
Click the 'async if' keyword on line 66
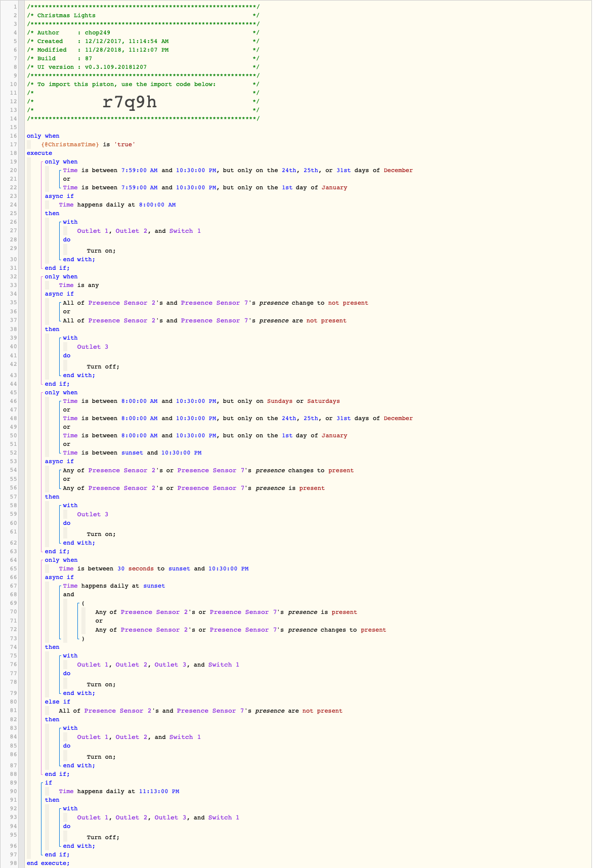(59, 577)
